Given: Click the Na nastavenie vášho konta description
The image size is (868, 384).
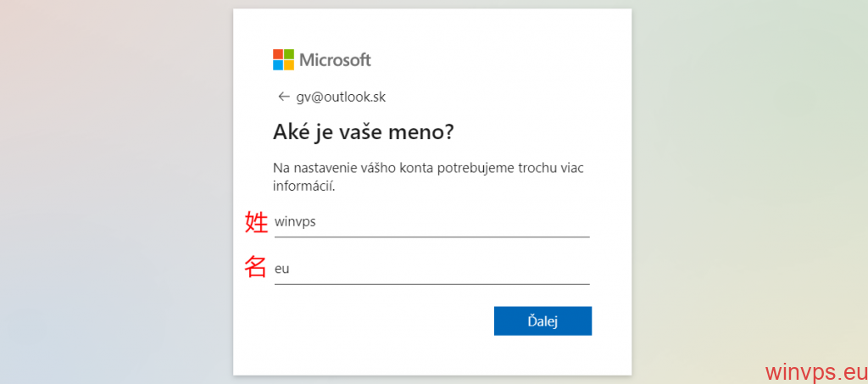Looking at the screenshot, I should coord(428,176).
